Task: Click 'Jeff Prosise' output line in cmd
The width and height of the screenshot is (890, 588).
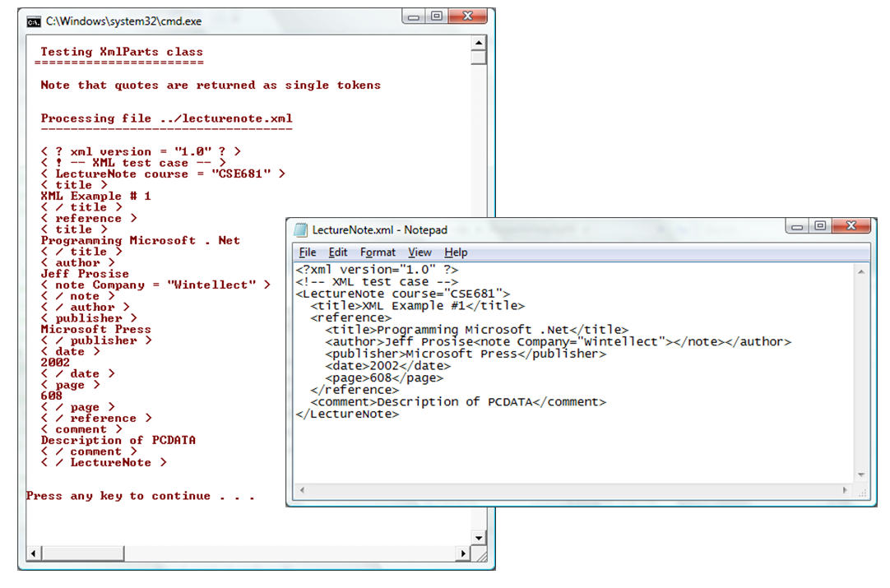Action: (85, 274)
